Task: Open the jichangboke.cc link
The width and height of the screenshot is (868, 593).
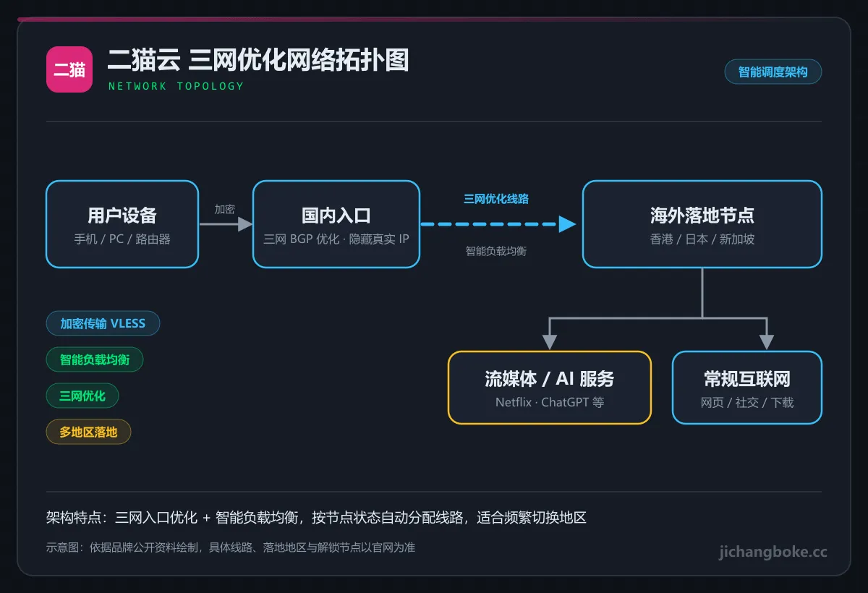Action: (x=773, y=553)
